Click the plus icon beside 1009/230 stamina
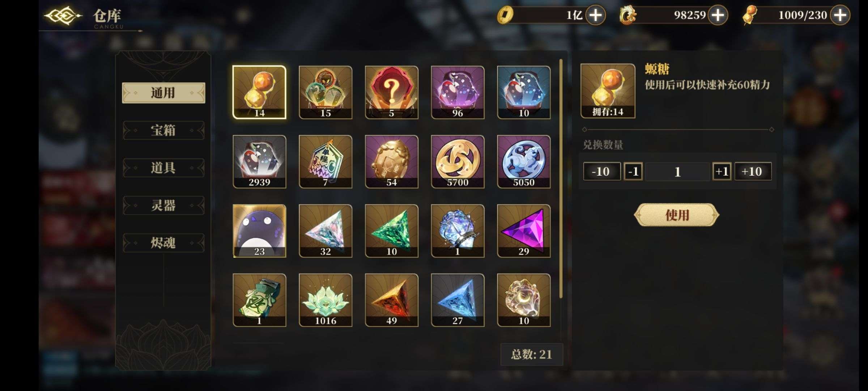This screenshot has width=868, height=391. tap(840, 15)
